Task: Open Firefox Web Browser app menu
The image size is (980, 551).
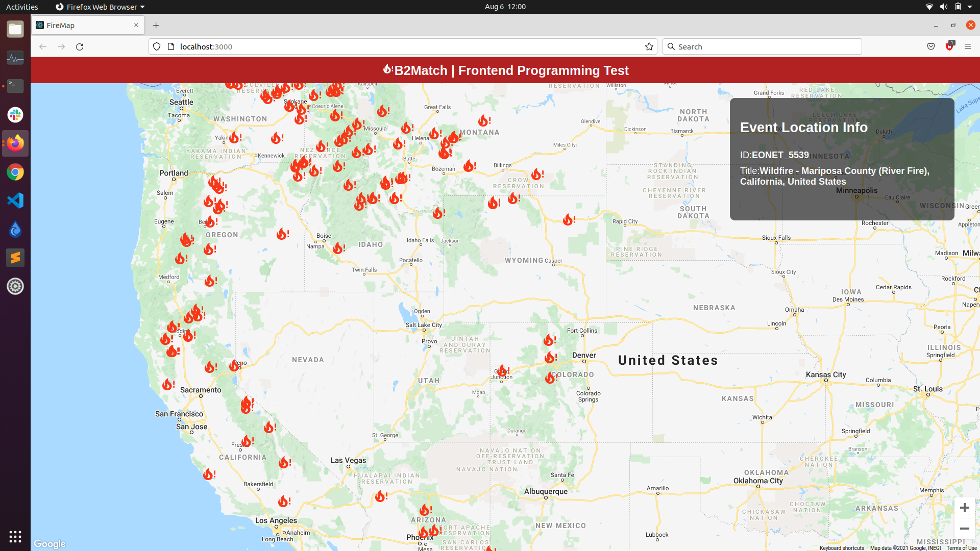Action: (x=100, y=7)
